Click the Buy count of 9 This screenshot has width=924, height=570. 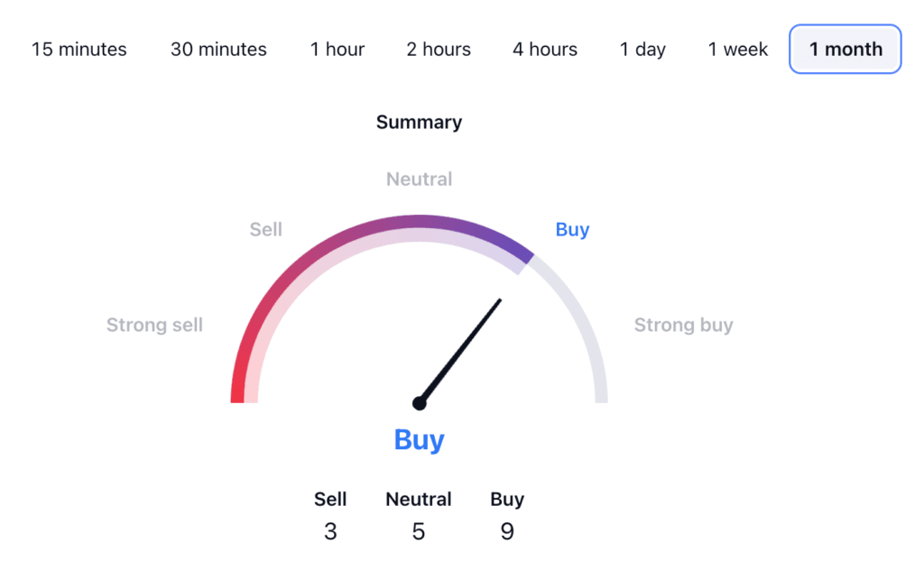[x=507, y=532]
